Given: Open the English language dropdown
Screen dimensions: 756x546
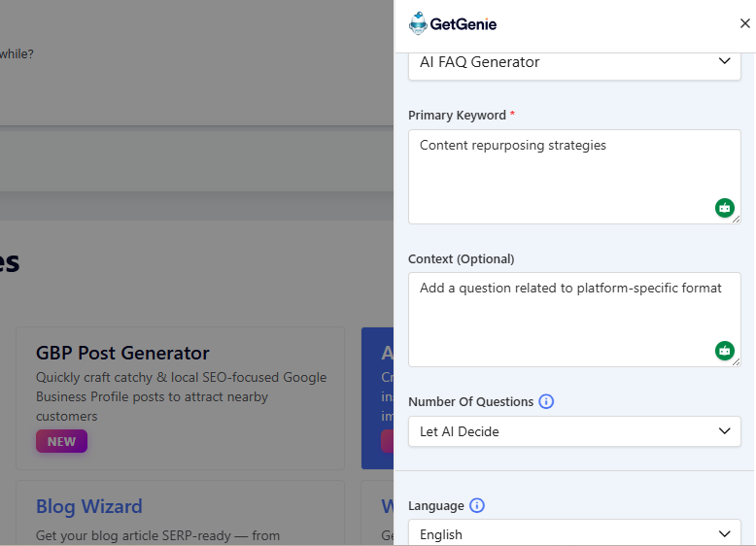Looking at the screenshot, I should (574, 534).
